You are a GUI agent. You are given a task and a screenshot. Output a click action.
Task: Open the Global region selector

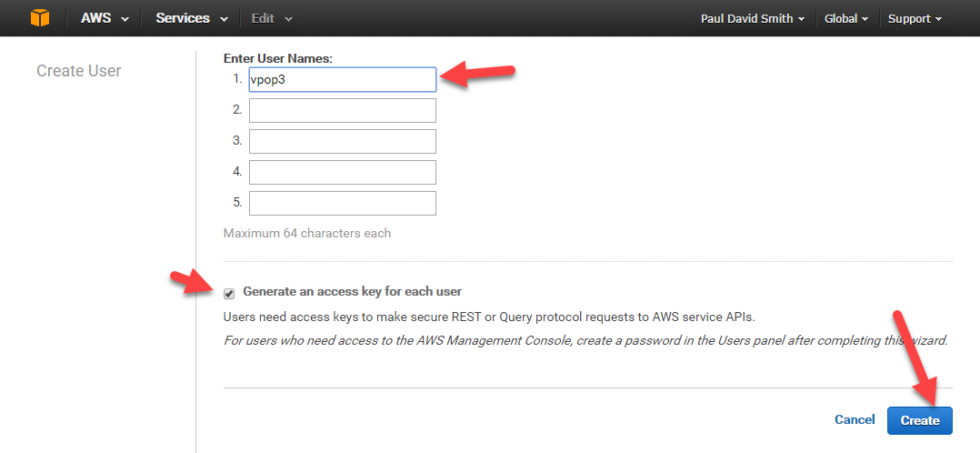click(845, 18)
